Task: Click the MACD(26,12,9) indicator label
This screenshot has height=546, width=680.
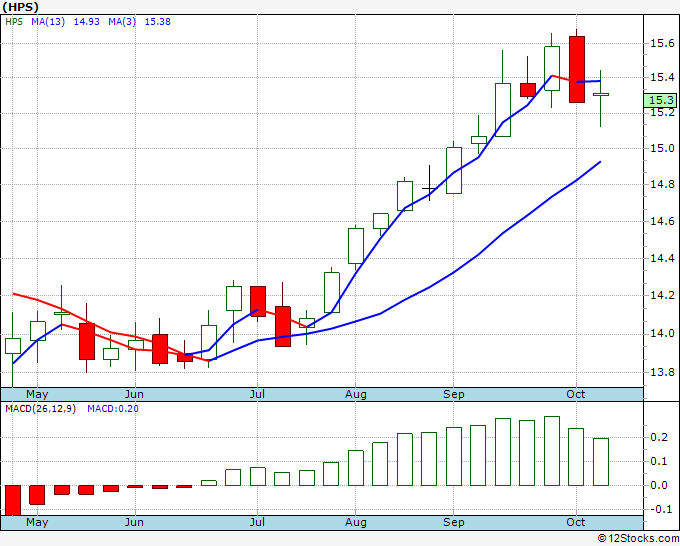Action: 40,409
